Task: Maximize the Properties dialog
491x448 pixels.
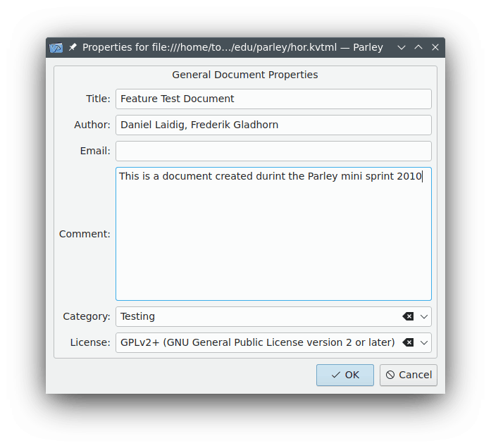Action: tap(418, 48)
